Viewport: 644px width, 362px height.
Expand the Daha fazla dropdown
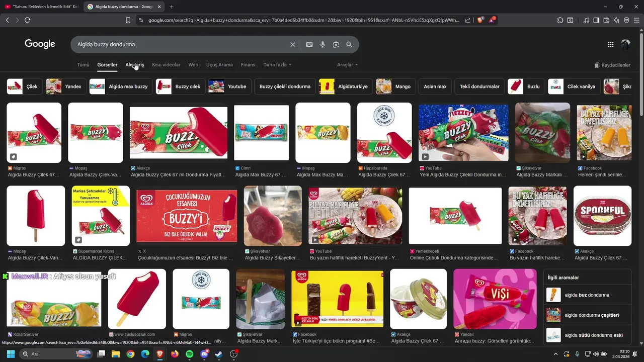pos(277,65)
